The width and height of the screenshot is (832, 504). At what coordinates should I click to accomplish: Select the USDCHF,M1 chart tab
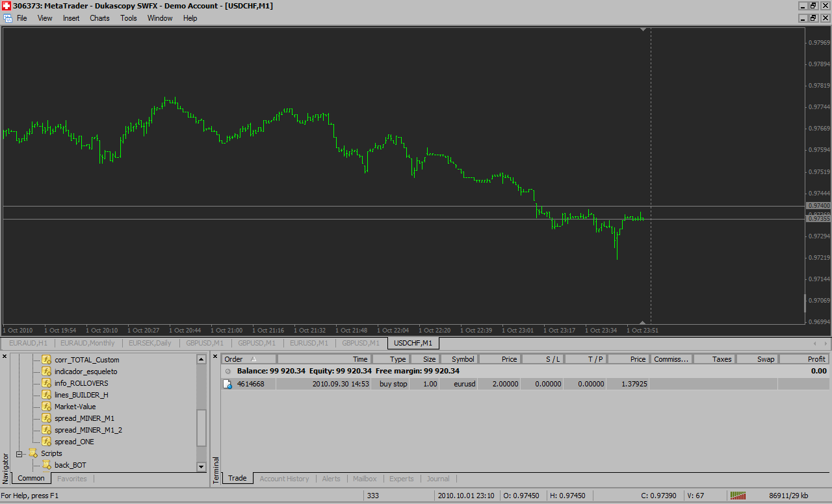pos(413,343)
